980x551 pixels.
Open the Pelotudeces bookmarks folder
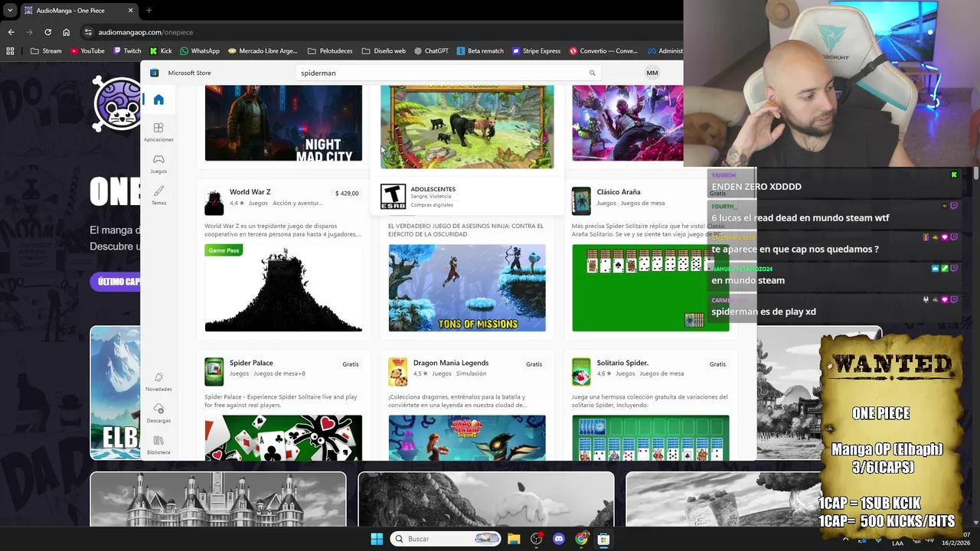click(330, 51)
